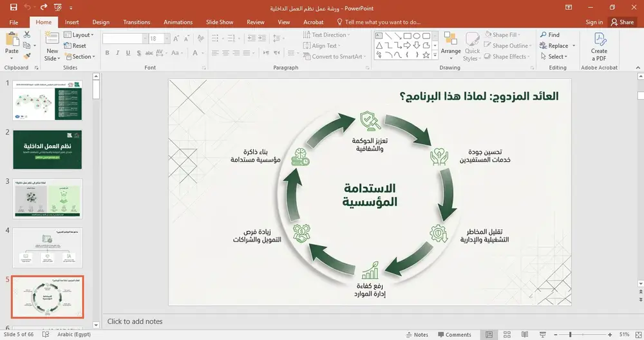Toggle Bold formatting

(107, 53)
